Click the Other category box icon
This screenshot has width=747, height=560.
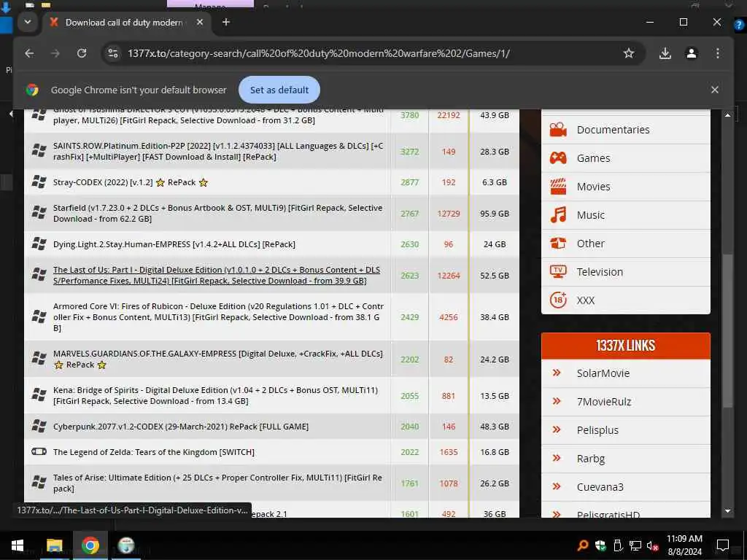coord(558,244)
